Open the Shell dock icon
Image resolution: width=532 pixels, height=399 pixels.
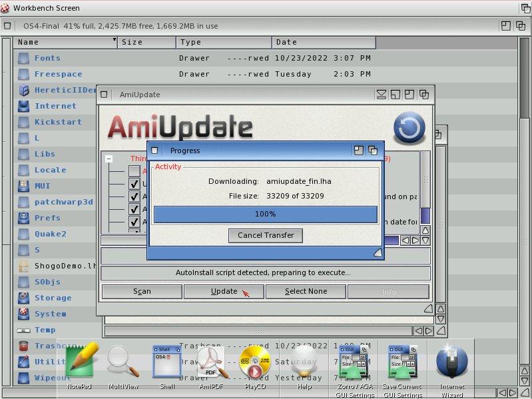[x=167, y=361]
